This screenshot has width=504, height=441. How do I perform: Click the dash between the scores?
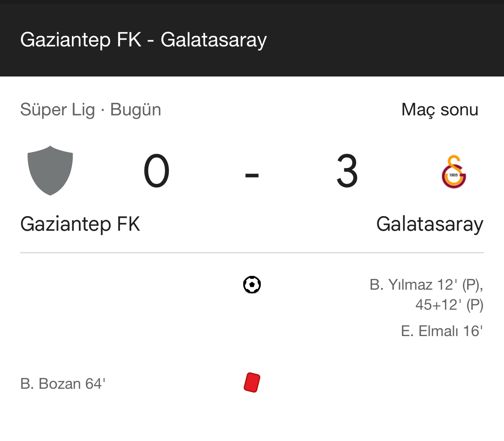252,174
